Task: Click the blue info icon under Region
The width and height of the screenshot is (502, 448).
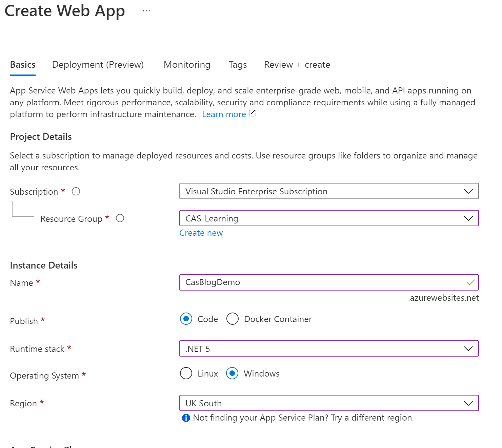Action: [x=186, y=418]
